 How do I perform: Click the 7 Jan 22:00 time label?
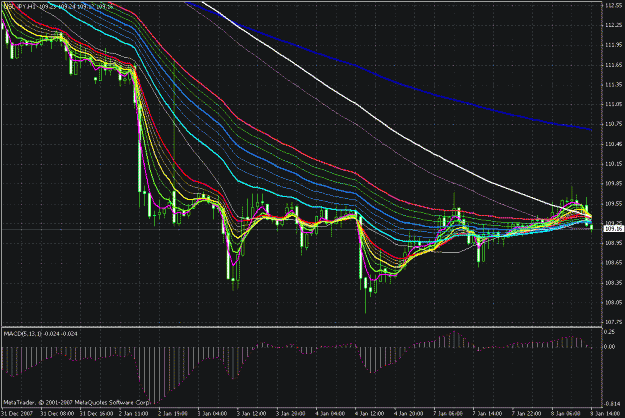[x=527, y=414]
